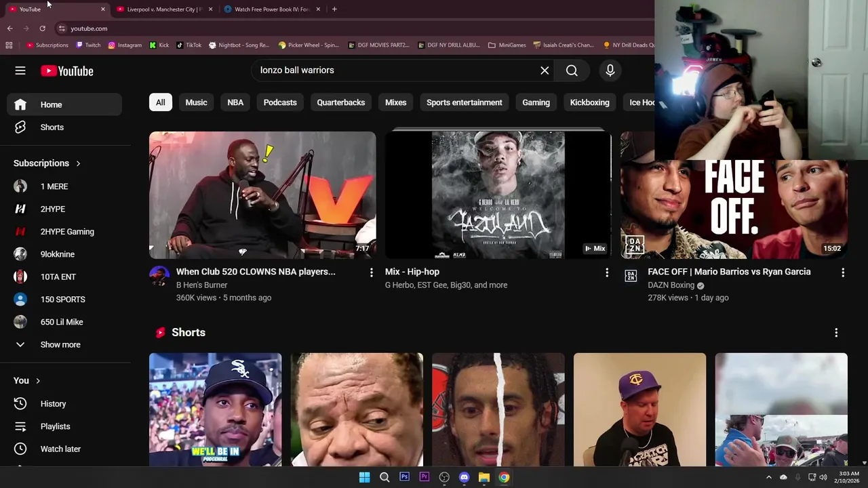
Task: Open the White Sox cap Short thumbnail
Action: coord(215,409)
